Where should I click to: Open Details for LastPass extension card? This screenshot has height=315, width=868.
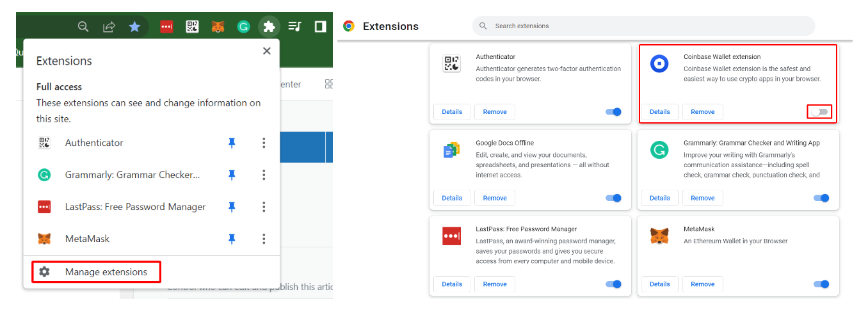452,284
